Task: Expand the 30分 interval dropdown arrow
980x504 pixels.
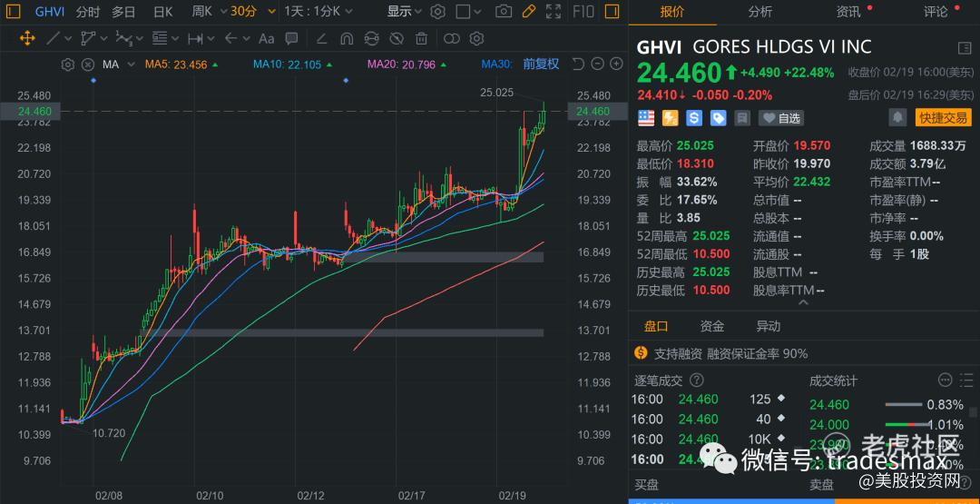Action: click(x=271, y=11)
